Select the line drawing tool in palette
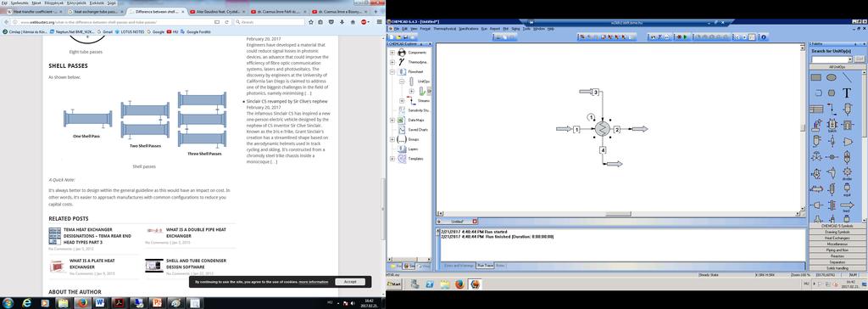Viewport: 868px width, 309px height. tap(847, 77)
